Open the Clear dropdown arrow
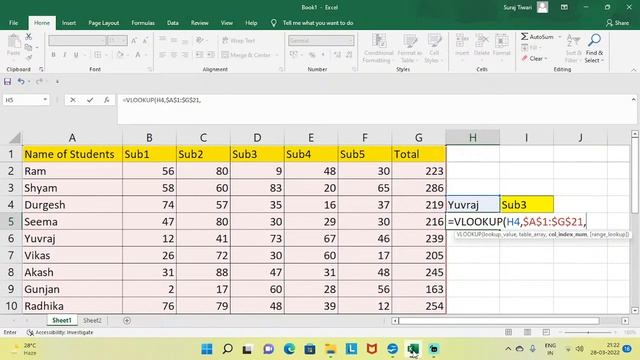Image resolution: width=640 pixels, height=360 pixels. [x=546, y=59]
